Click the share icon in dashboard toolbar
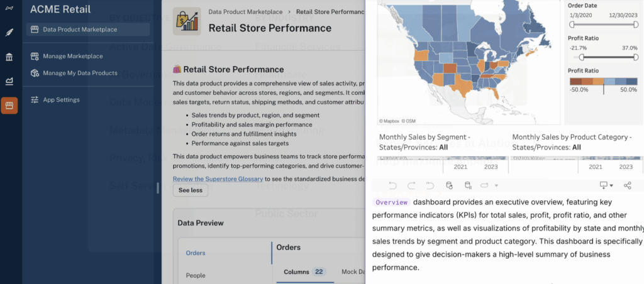The image size is (644, 284). 627,185
